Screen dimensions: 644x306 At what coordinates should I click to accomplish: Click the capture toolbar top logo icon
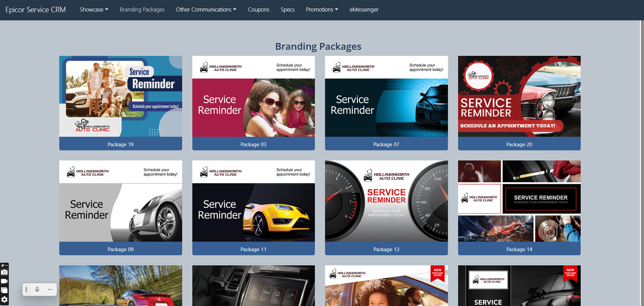(x=3, y=265)
